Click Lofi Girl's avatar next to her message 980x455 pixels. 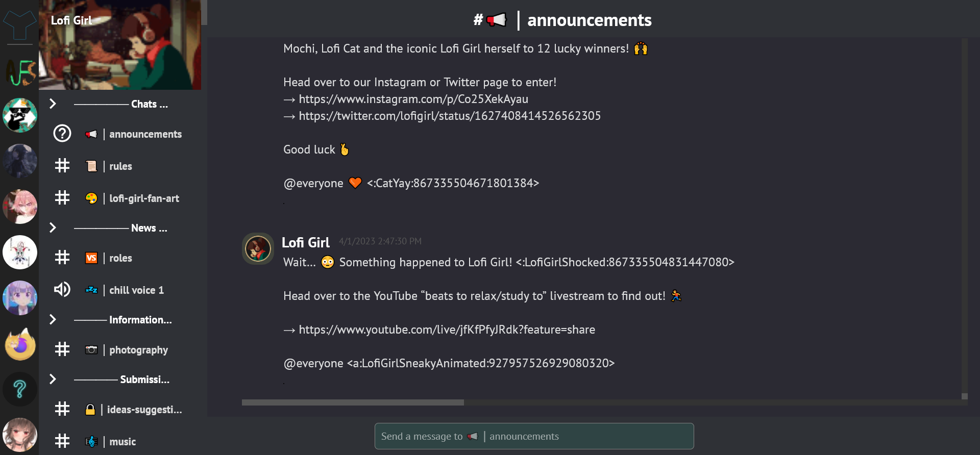coord(258,248)
